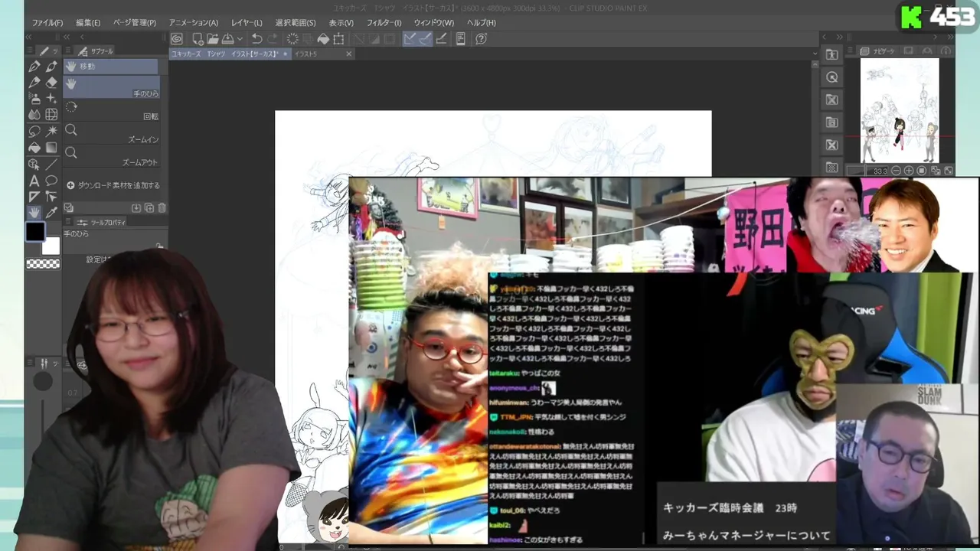Select the Eyedropper tool
The height and width of the screenshot is (551, 980).
coord(51,213)
